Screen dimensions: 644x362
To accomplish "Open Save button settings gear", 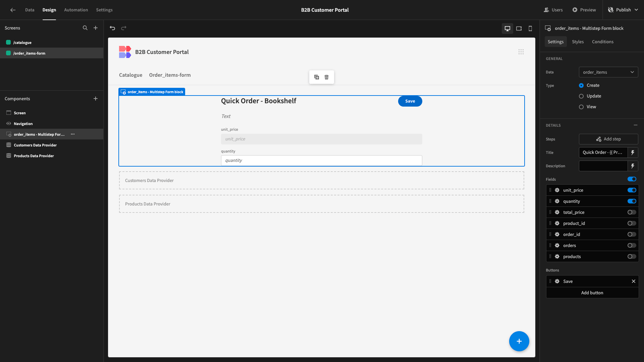I will (x=557, y=281).
